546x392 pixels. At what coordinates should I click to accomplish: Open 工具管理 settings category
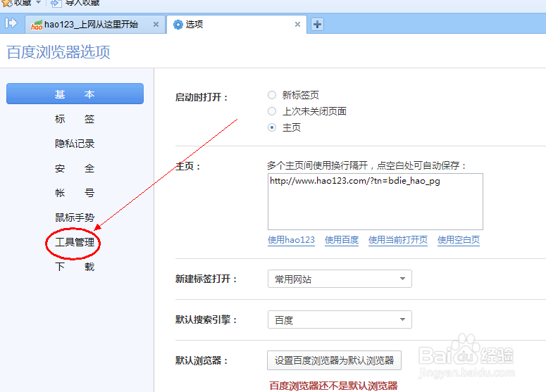75,242
